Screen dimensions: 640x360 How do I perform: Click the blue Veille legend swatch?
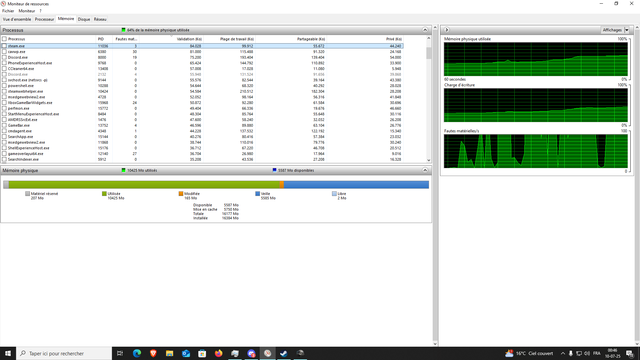point(258,194)
